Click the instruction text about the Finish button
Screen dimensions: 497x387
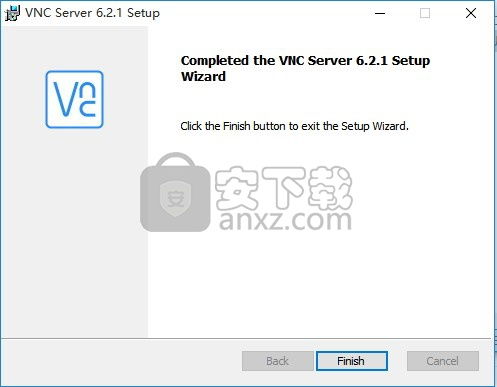point(294,126)
